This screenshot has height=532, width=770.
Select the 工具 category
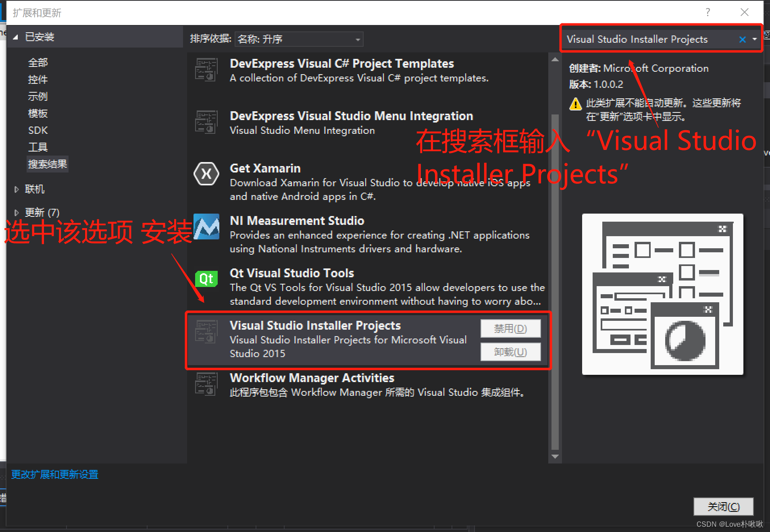[38, 147]
